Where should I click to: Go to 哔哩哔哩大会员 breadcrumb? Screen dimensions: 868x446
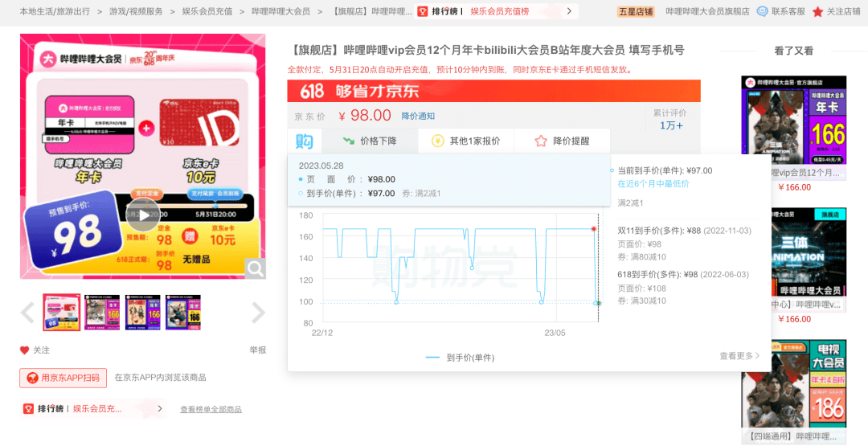pos(280,11)
